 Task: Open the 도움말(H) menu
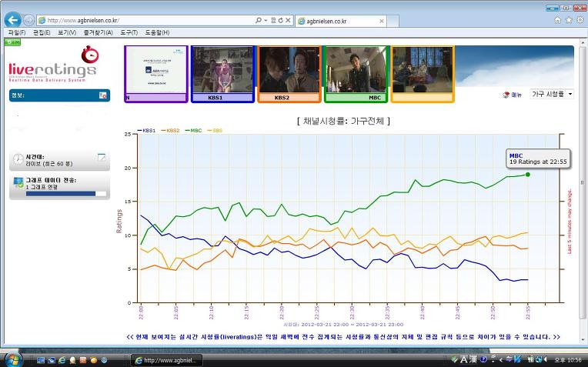pyautogui.click(x=157, y=32)
